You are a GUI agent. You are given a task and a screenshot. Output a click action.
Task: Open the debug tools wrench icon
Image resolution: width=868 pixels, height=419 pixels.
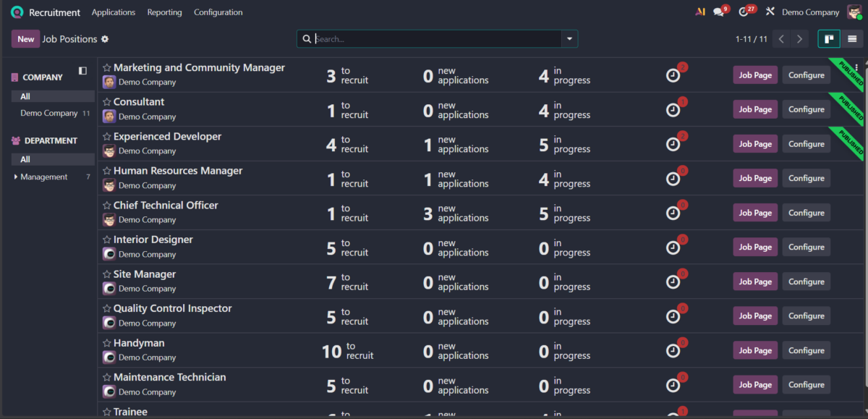(x=770, y=12)
